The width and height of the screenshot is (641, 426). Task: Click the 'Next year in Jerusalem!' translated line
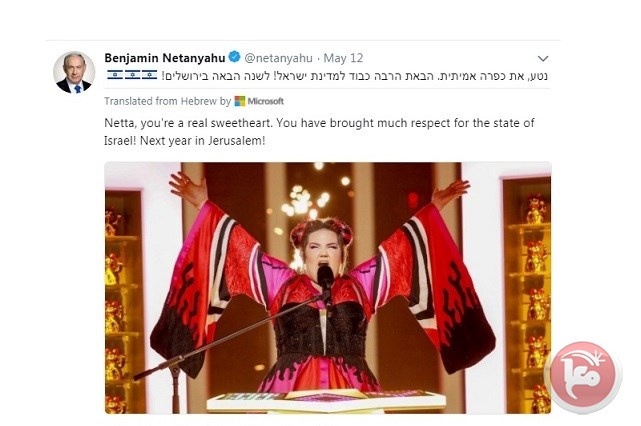(202, 141)
